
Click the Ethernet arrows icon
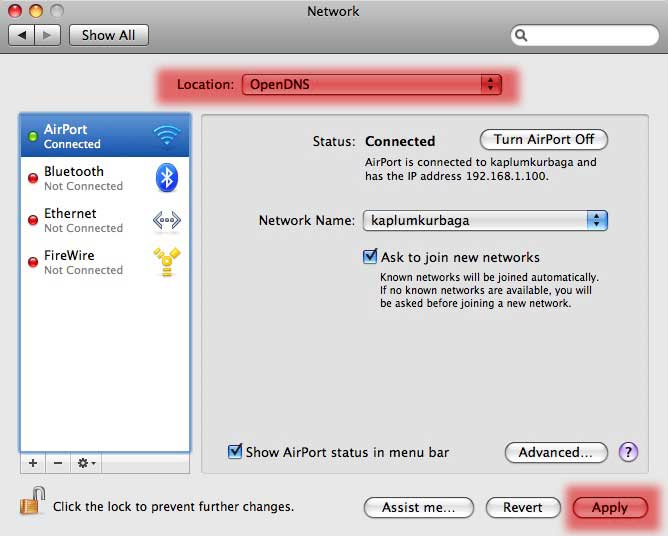coord(167,220)
